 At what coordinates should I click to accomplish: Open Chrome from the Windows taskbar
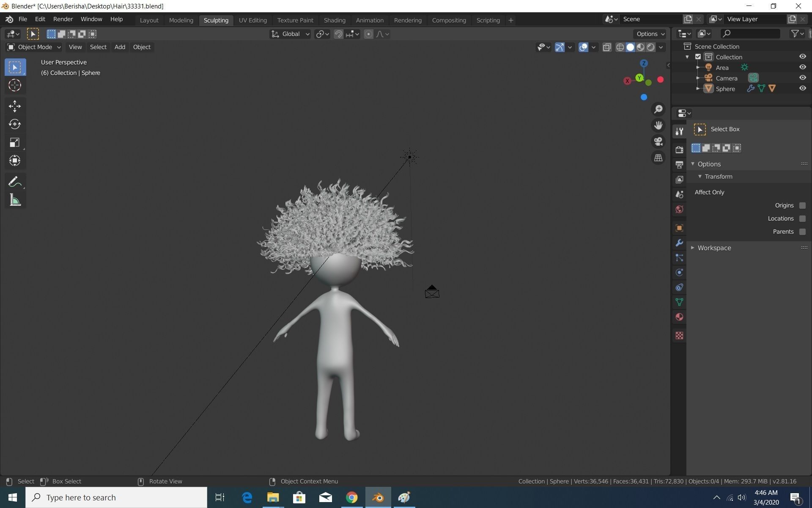click(x=351, y=497)
